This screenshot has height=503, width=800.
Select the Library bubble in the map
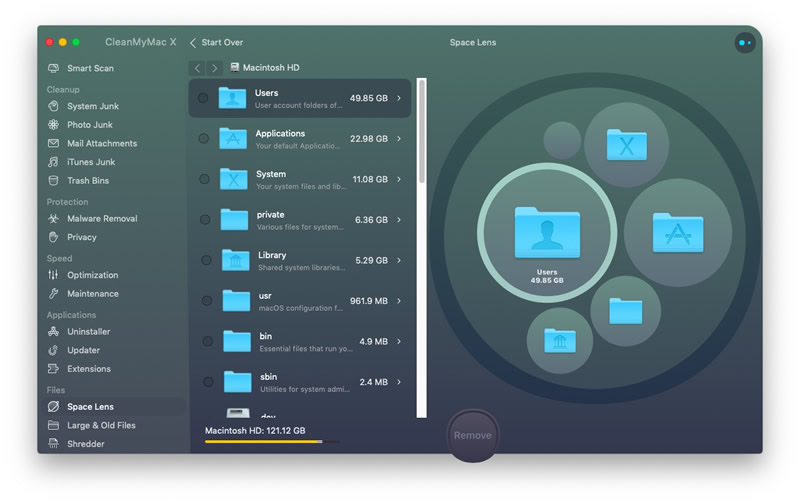[x=560, y=341]
